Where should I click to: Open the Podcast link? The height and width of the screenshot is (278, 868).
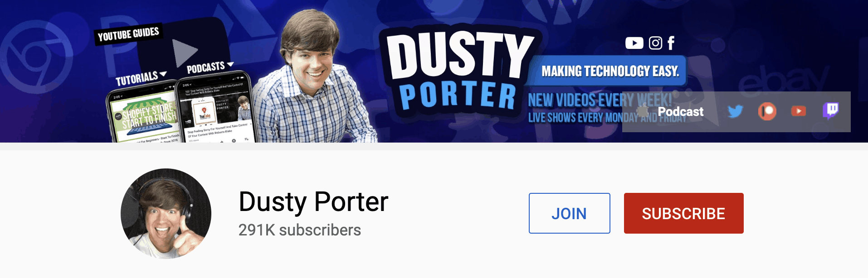tap(680, 111)
